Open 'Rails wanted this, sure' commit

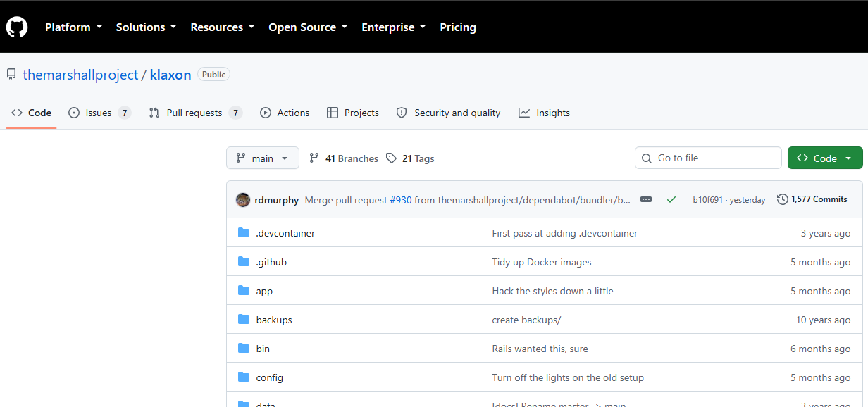point(540,349)
